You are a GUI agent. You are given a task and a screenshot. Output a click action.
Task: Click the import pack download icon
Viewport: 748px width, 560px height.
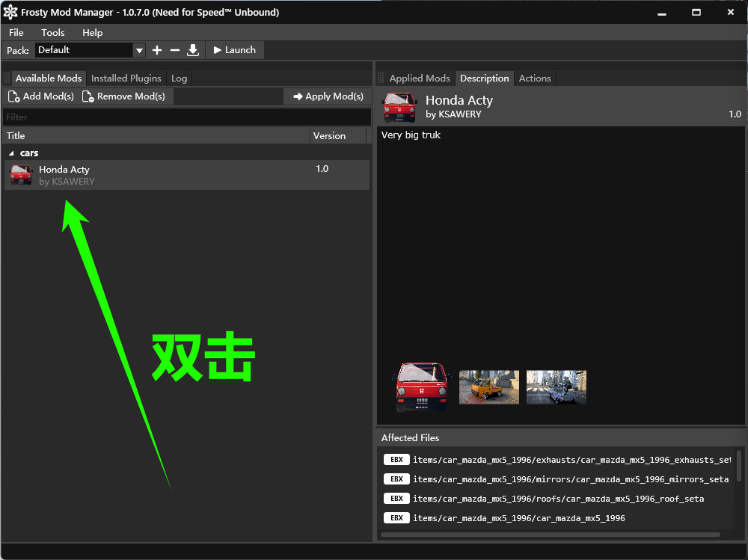tap(193, 50)
